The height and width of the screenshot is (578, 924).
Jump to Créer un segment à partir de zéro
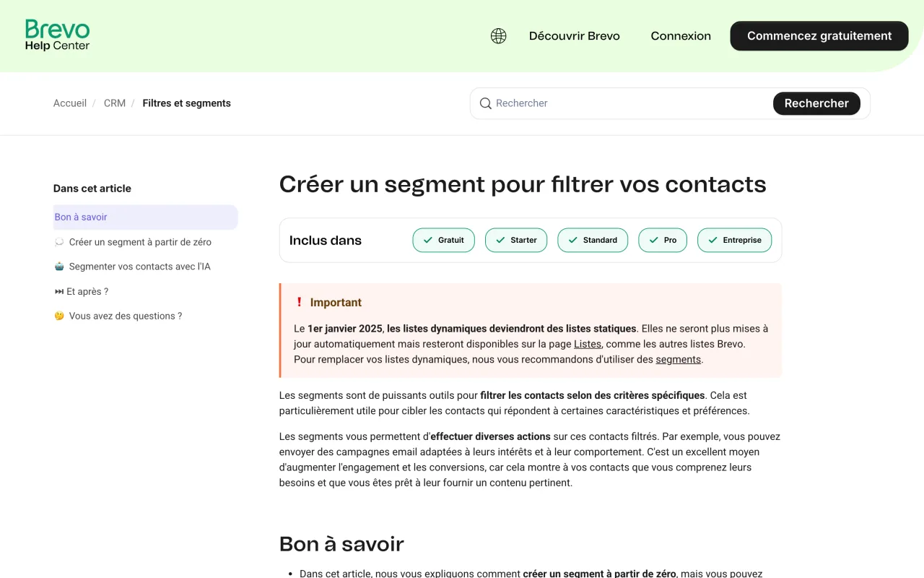coord(140,242)
